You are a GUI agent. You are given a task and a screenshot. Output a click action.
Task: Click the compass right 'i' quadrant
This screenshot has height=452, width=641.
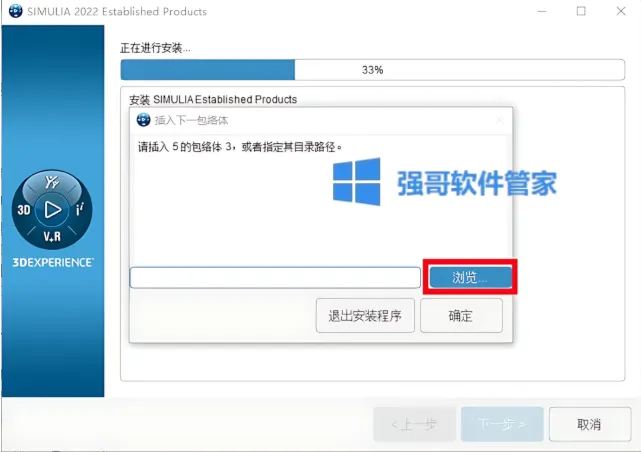point(80,209)
